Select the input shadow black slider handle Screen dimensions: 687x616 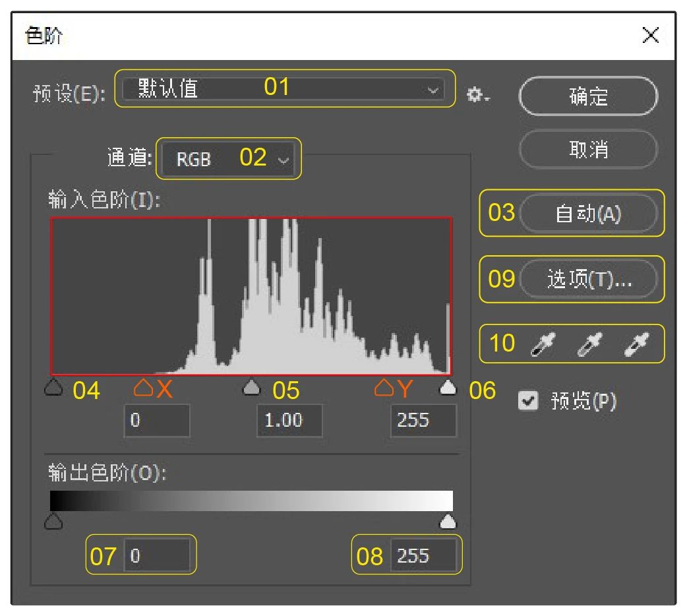[x=53, y=387]
